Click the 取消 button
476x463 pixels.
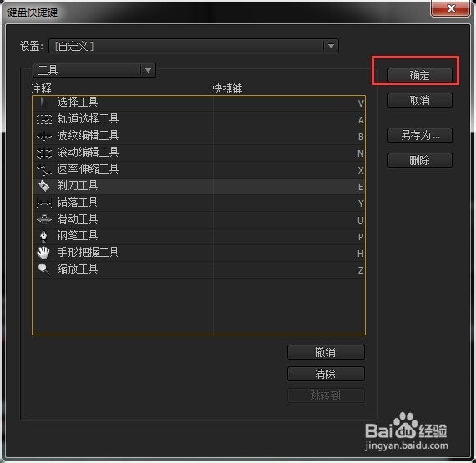419,100
